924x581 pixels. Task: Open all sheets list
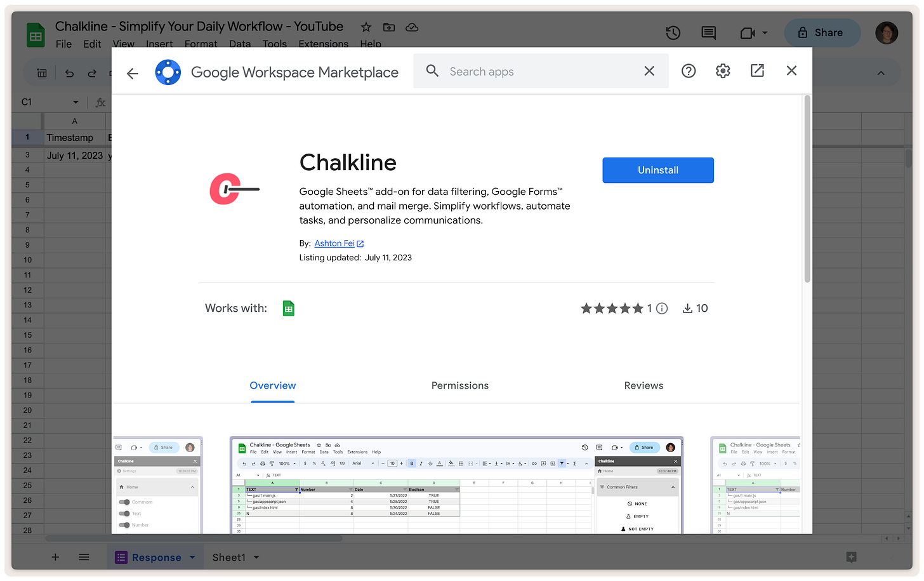click(x=84, y=558)
